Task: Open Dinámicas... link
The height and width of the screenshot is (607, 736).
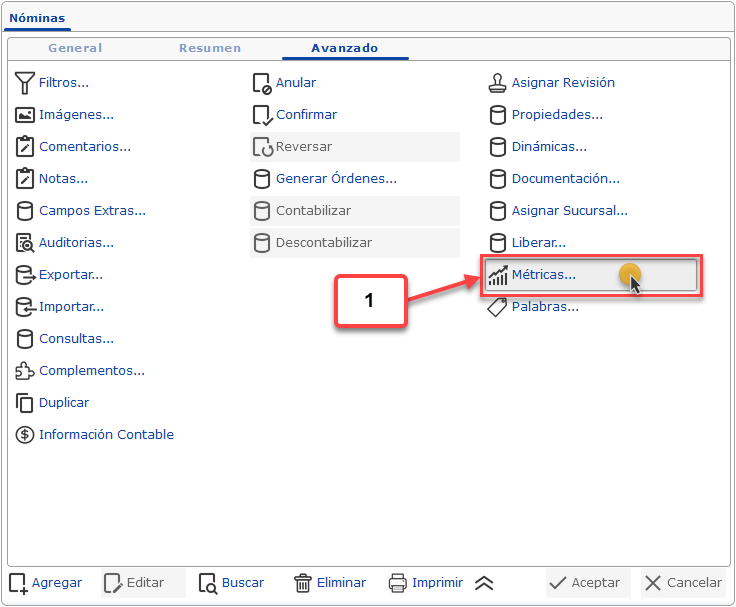Action: (x=549, y=146)
